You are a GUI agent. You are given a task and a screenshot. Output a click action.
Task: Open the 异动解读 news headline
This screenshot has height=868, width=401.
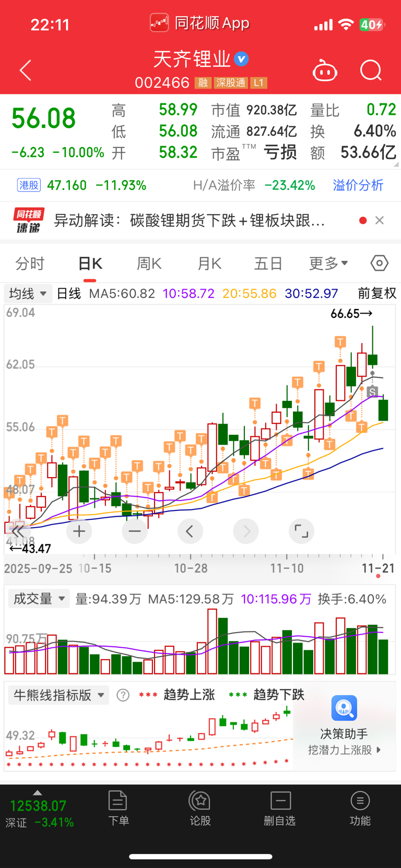190,221
